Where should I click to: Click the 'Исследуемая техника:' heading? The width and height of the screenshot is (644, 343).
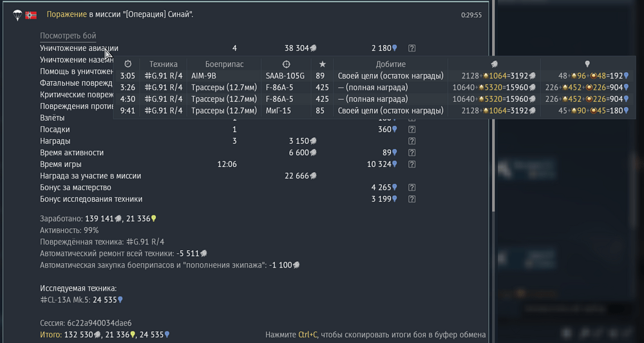79,288
